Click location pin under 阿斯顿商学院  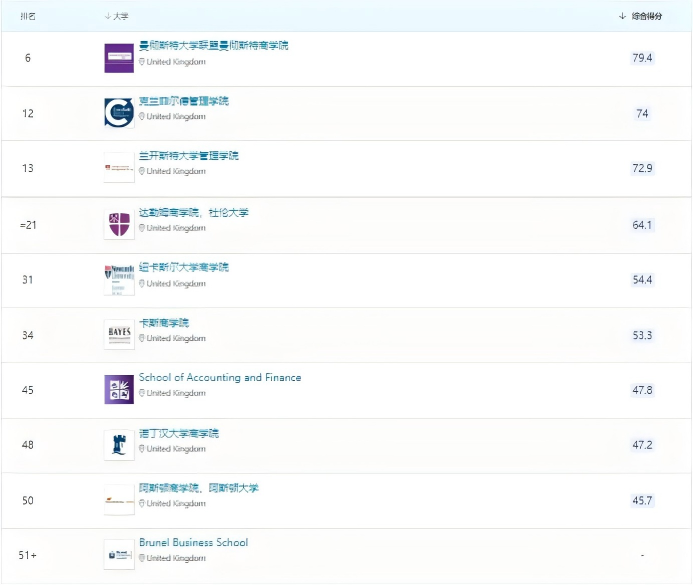[x=142, y=503]
